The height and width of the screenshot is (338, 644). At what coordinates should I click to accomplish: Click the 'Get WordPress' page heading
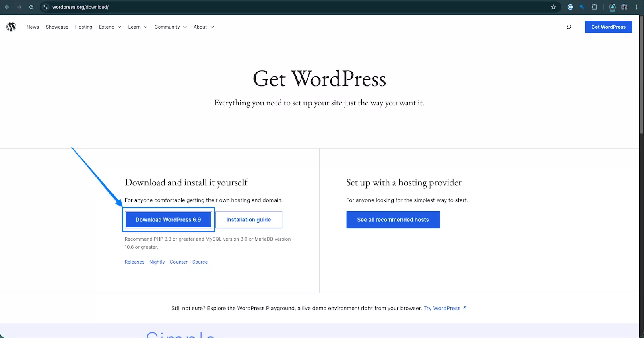(319, 78)
